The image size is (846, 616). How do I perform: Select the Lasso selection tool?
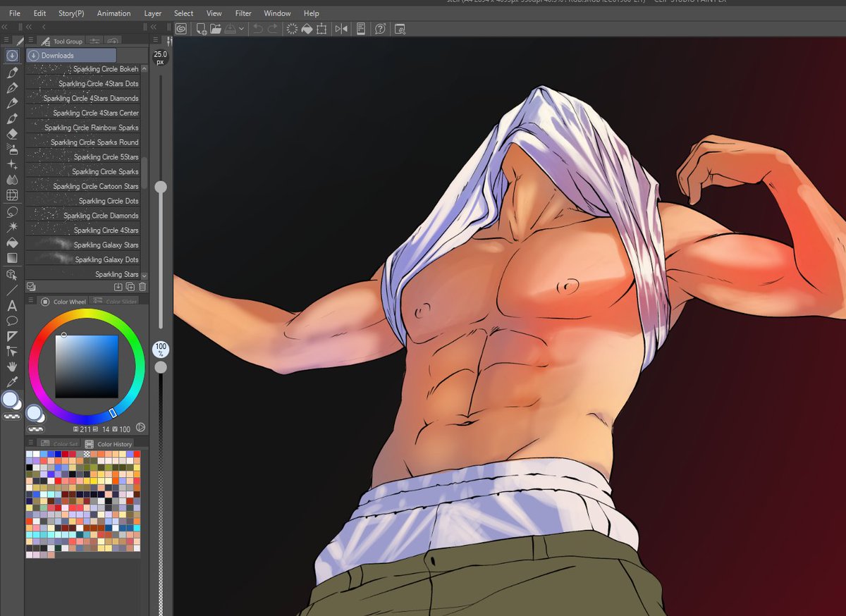12,211
